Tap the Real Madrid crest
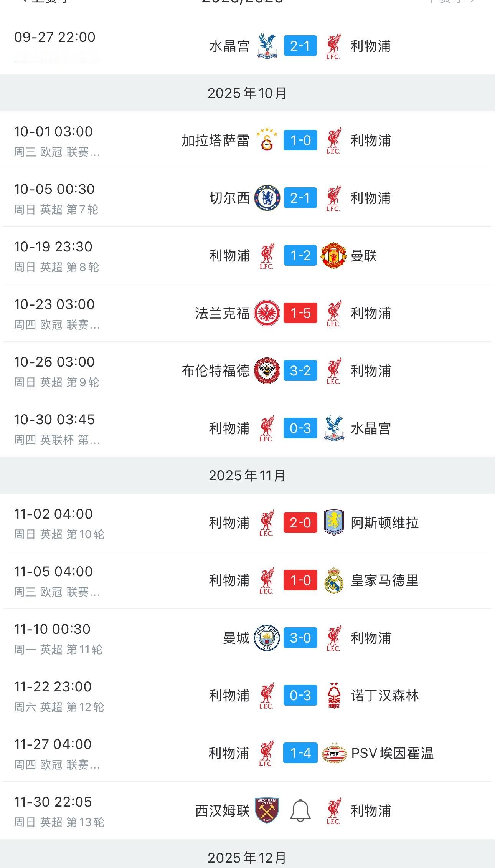This screenshot has height=868, width=495. (x=334, y=580)
